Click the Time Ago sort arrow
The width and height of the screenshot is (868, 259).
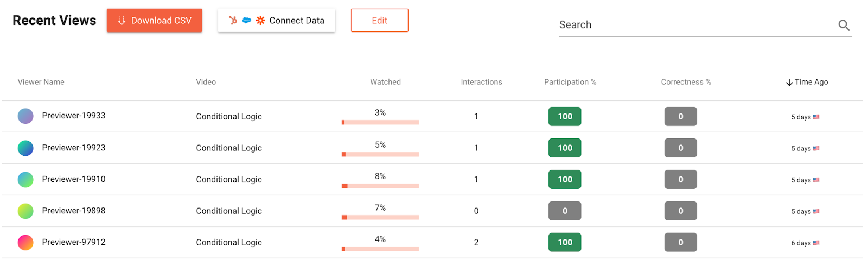click(x=789, y=83)
